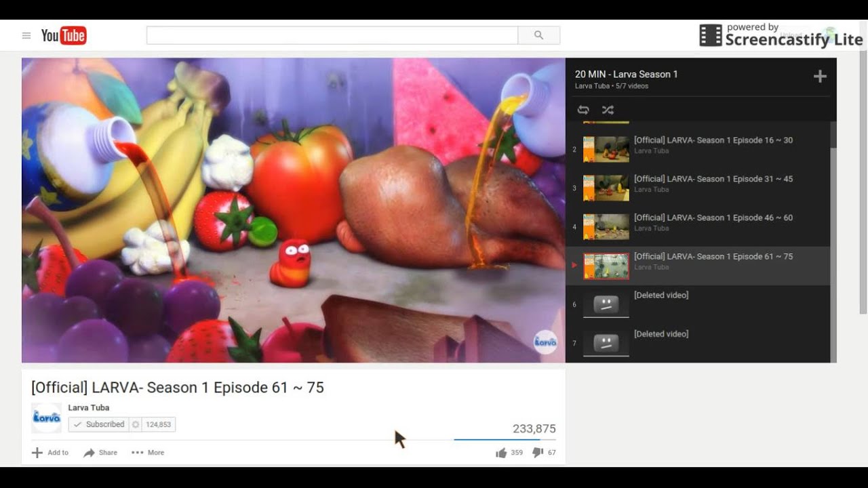Toggle playlist repeat (loop) icon
The image size is (868, 488).
pyautogui.click(x=583, y=110)
